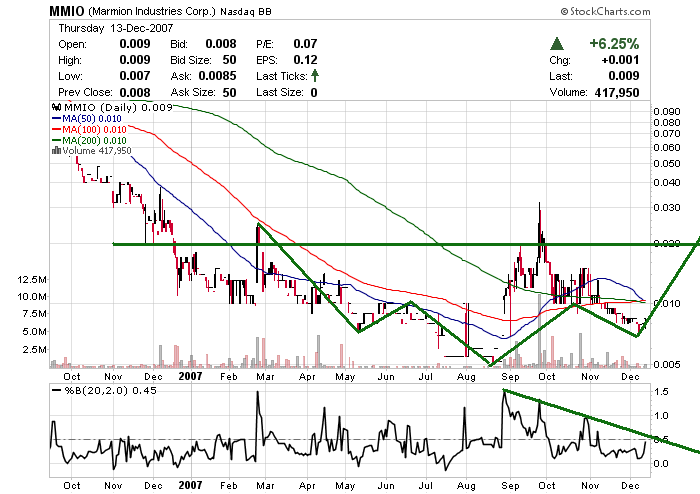Click the Last price value in quote header
Screen dimensions: 700x494
point(624,76)
